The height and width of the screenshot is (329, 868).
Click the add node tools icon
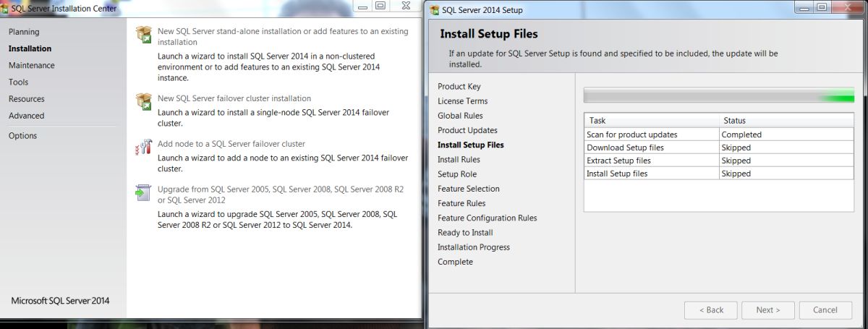(143, 148)
